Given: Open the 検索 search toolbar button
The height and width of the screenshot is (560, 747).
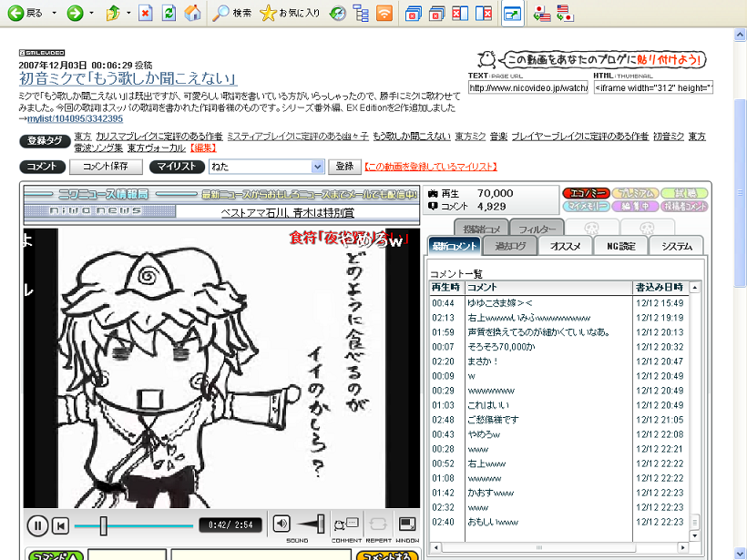Looking at the screenshot, I should pos(231,13).
